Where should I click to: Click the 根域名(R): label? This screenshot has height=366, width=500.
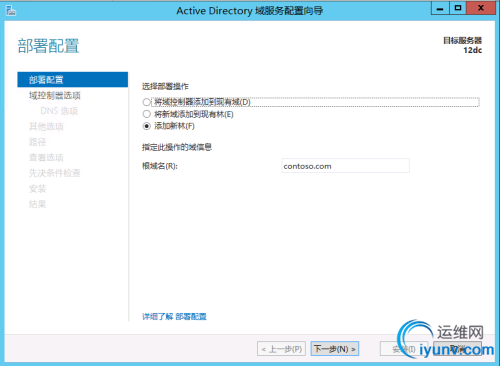click(x=160, y=166)
